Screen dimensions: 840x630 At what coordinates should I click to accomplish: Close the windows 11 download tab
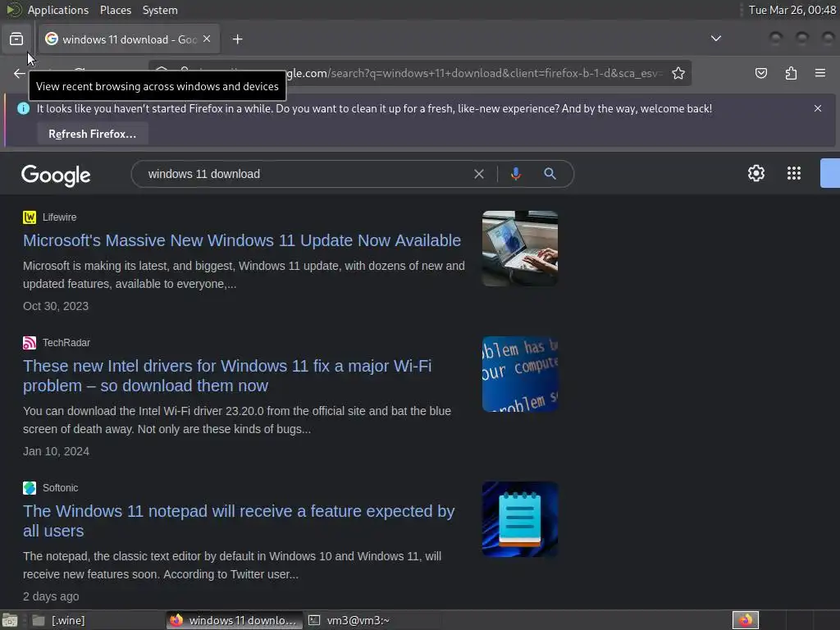207,39
